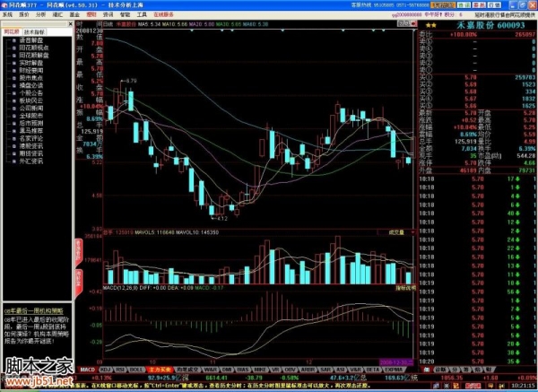Select the 实时解盘 tree item
The height and width of the screenshot is (392, 538).
tap(30, 63)
